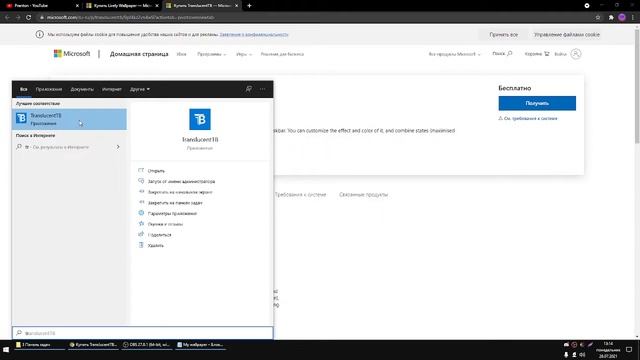Screen dimensions: 640x360
Task: Open TranslucentTB best match result
Action: click(69, 119)
